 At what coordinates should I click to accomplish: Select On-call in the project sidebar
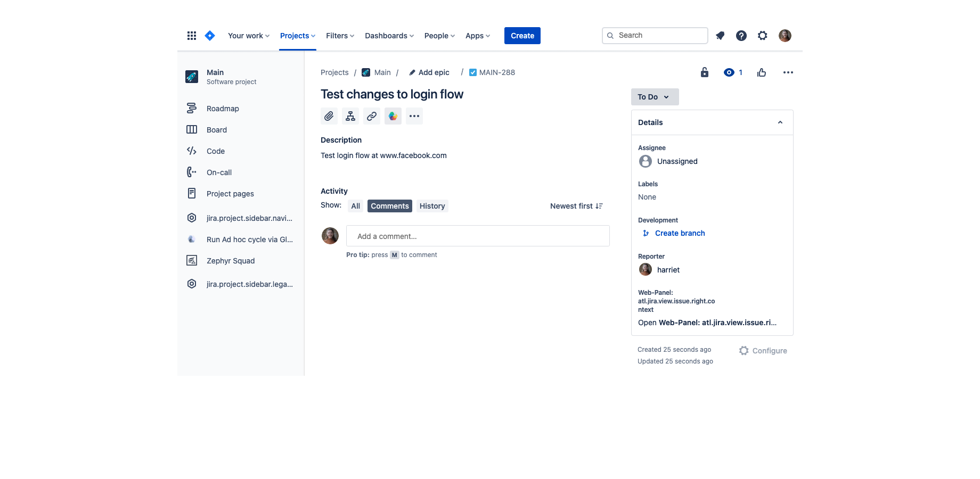pyautogui.click(x=219, y=172)
